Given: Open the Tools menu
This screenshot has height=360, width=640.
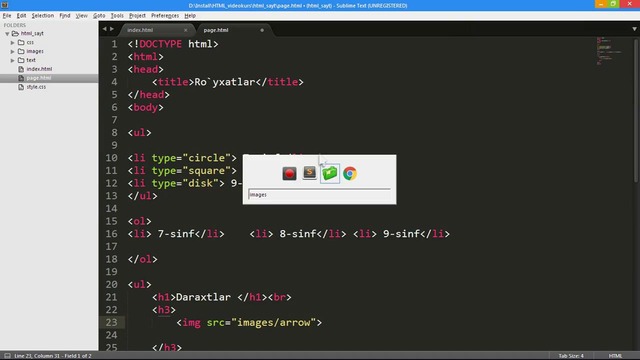Looking at the screenshot, I should (117, 16).
